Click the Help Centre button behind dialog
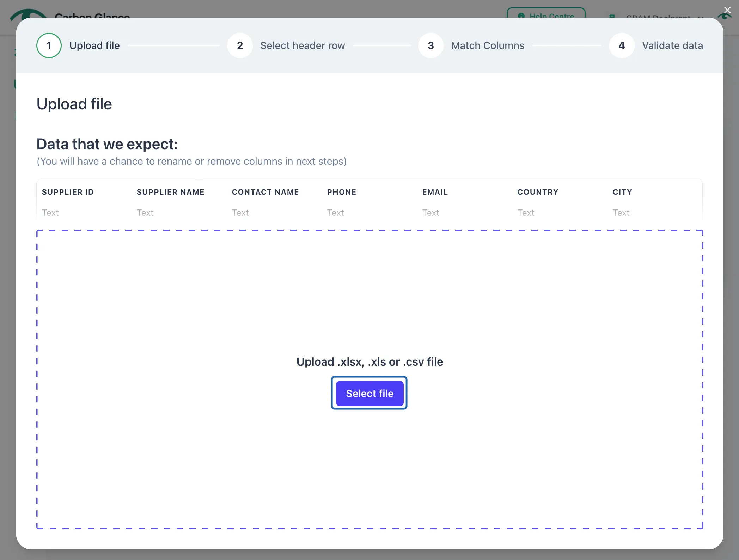 tap(546, 13)
